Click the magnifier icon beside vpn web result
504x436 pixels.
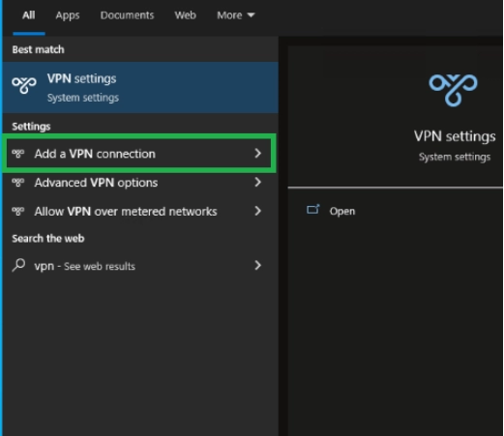[18, 266]
